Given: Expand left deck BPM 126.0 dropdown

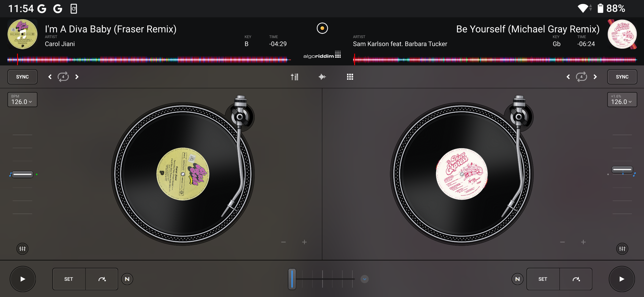Looking at the screenshot, I should point(22,100).
